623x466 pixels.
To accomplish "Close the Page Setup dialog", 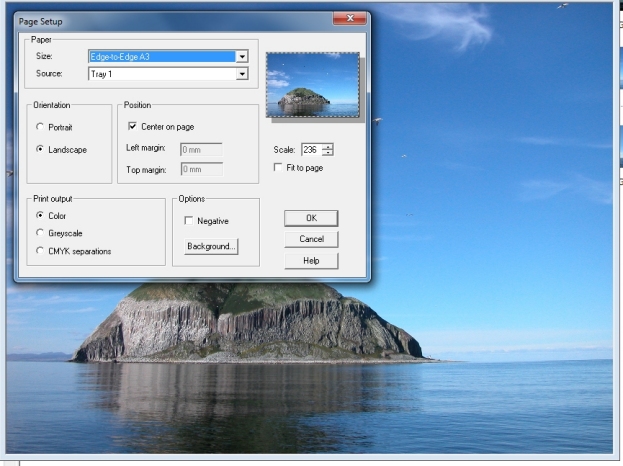I will click(350, 18).
